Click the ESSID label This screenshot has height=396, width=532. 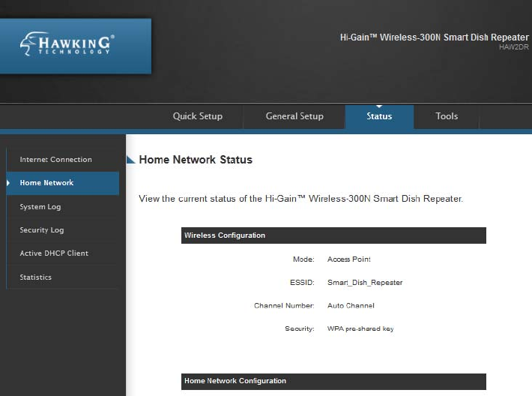tap(302, 283)
